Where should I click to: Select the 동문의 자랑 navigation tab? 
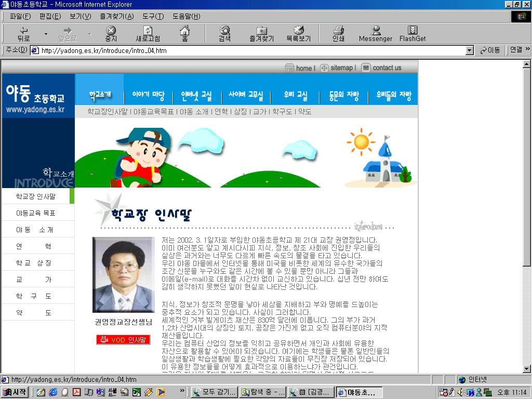click(344, 96)
